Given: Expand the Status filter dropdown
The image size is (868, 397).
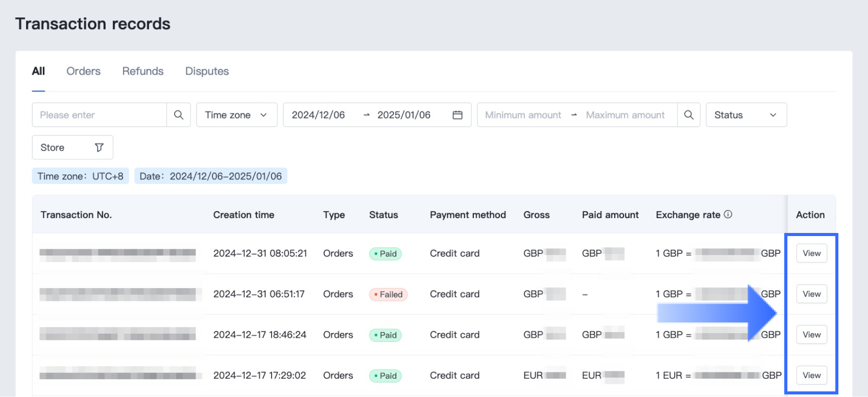Looking at the screenshot, I should (745, 115).
